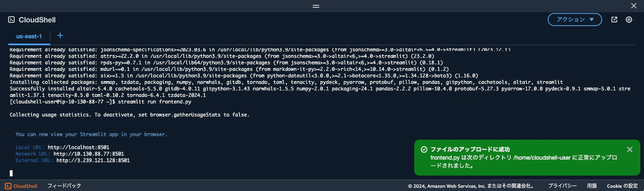Open the CloudShell settings gear
This screenshot has width=644, height=191.
tap(629, 20)
